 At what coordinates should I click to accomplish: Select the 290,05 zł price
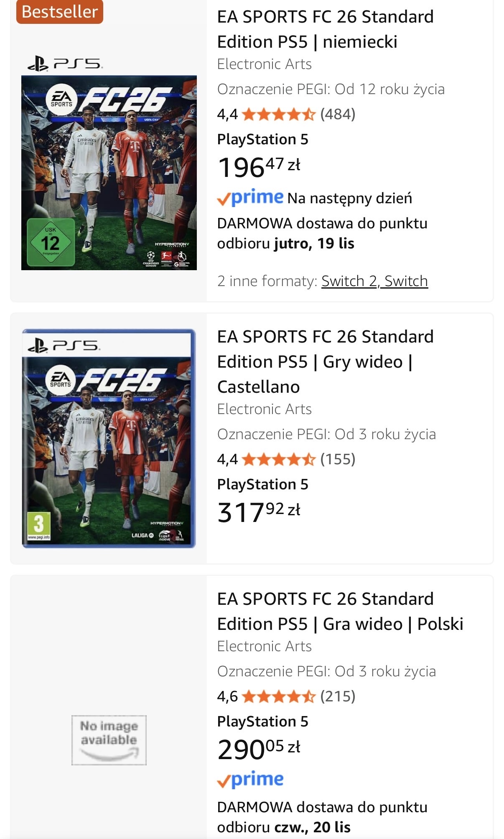click(259, 749)
